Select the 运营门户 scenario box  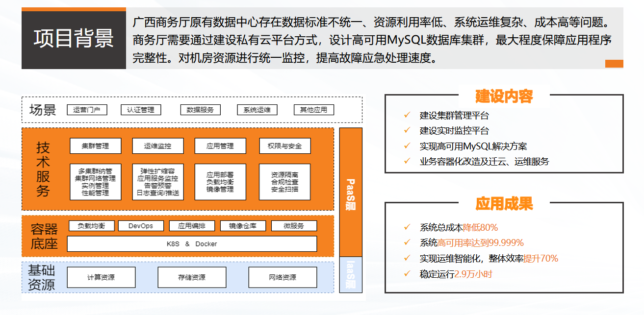pos(87,110)
